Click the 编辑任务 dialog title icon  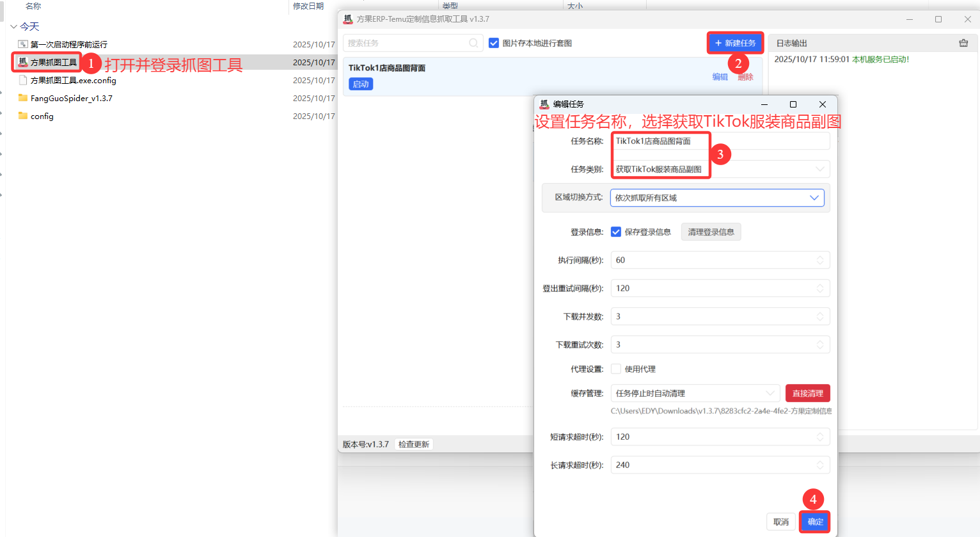(544, 104)
